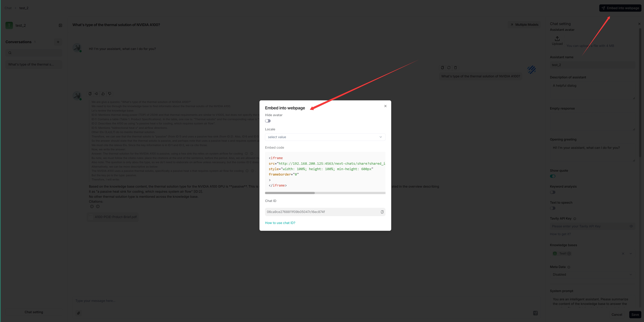644x322 pixels.
Task: Toggle the Hide avatar switch
Action: (x=268, y=121)
